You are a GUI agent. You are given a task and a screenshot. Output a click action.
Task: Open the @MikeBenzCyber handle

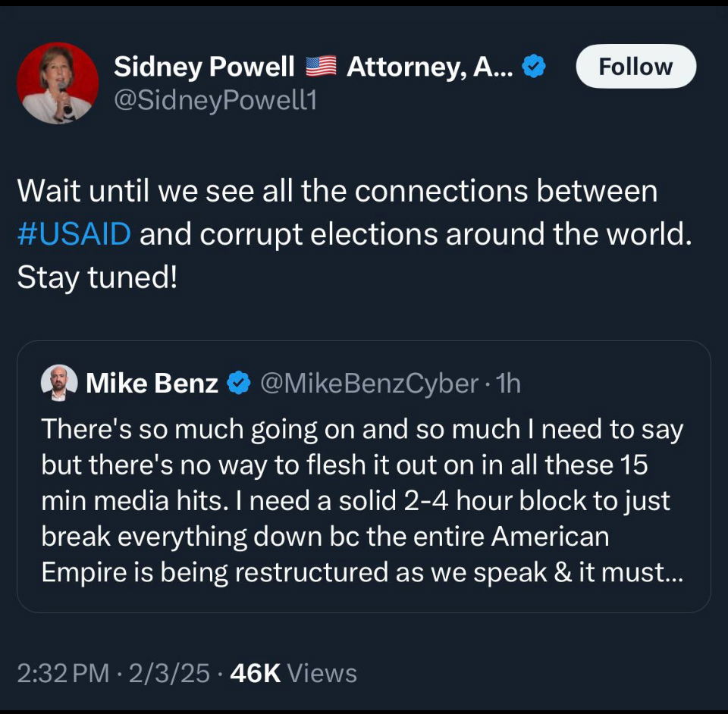pyautogui.click(x=369, y=384)
